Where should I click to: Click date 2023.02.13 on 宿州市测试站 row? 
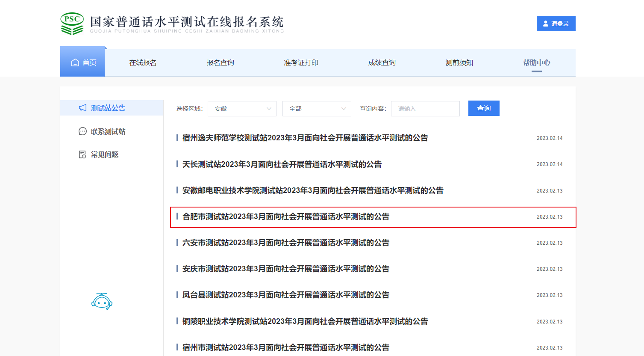pos(550,348)
